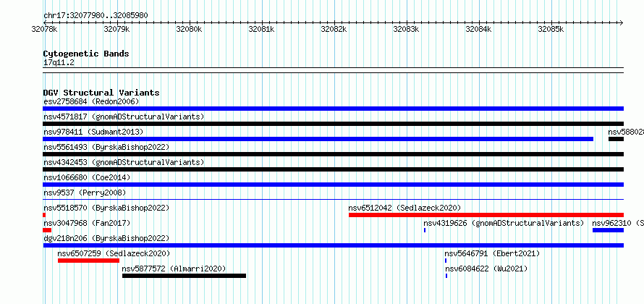Open the esv2758684 (Redon2006) label

(91, 101)
